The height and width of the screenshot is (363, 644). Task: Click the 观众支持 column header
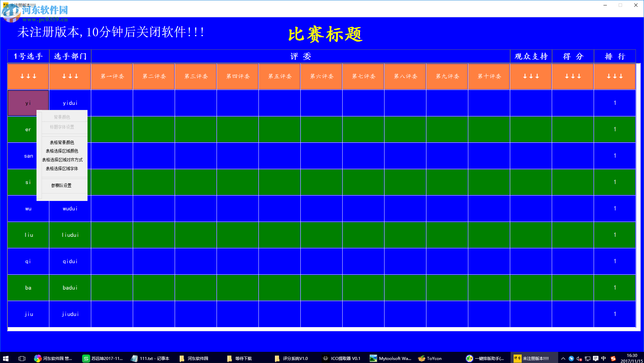tap(531, 56)
